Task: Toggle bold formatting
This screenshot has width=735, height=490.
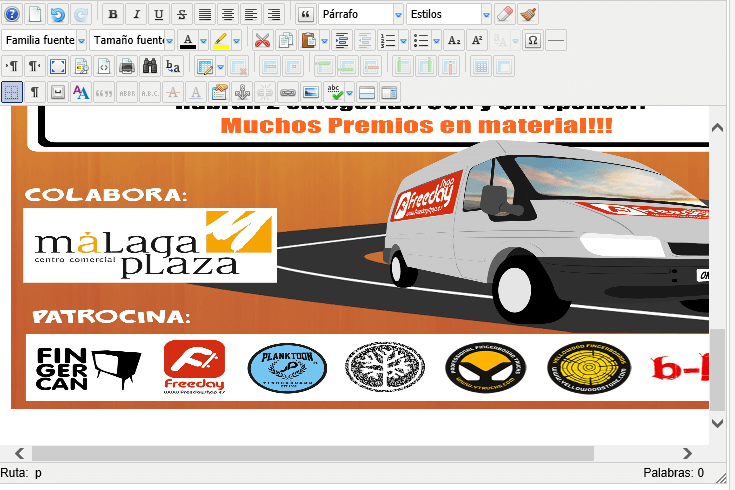Action: [x=113, y=14]
